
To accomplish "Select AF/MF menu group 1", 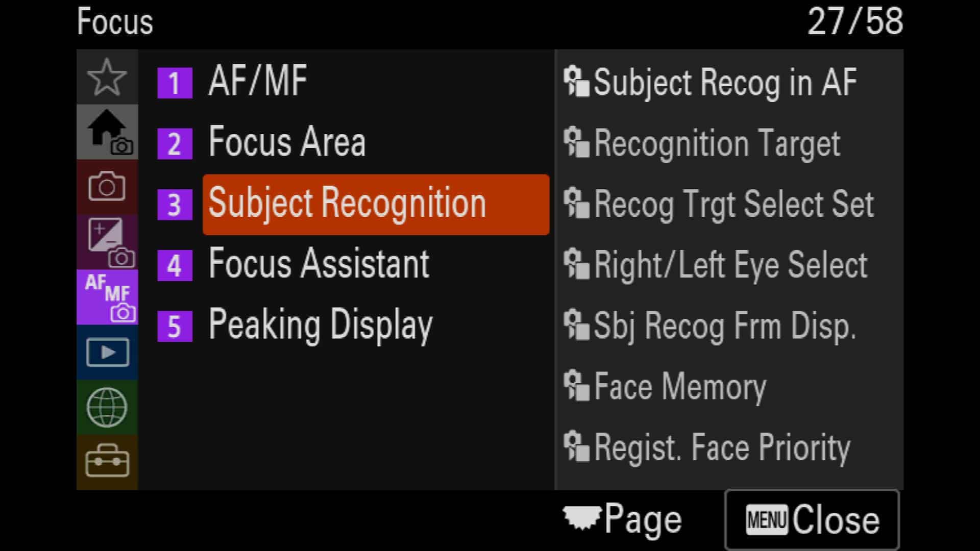I will [352, 82].
